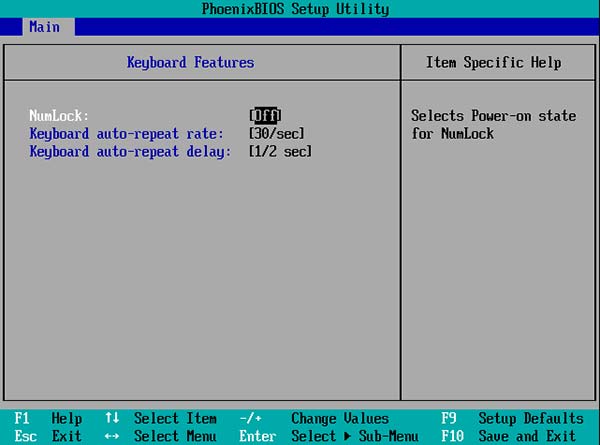Click the Help label in footer
The width and height of the screenshot is (600, 445).
(67, 418)
